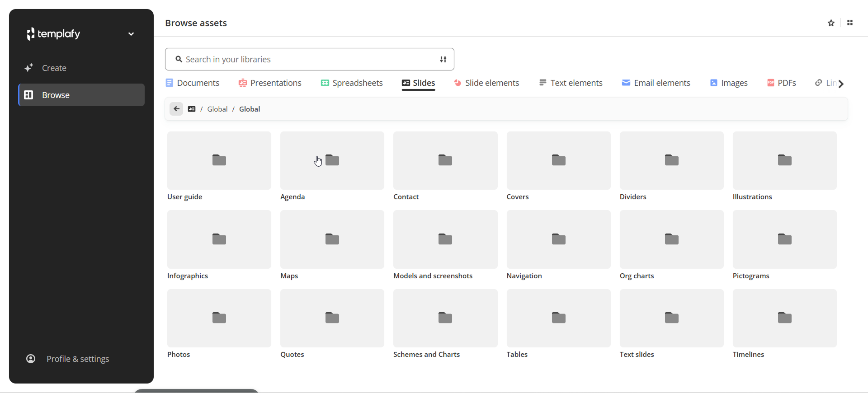Screen dimensions: 868x393
Task: Open the Text slides folder
Action: click(672, 324)
